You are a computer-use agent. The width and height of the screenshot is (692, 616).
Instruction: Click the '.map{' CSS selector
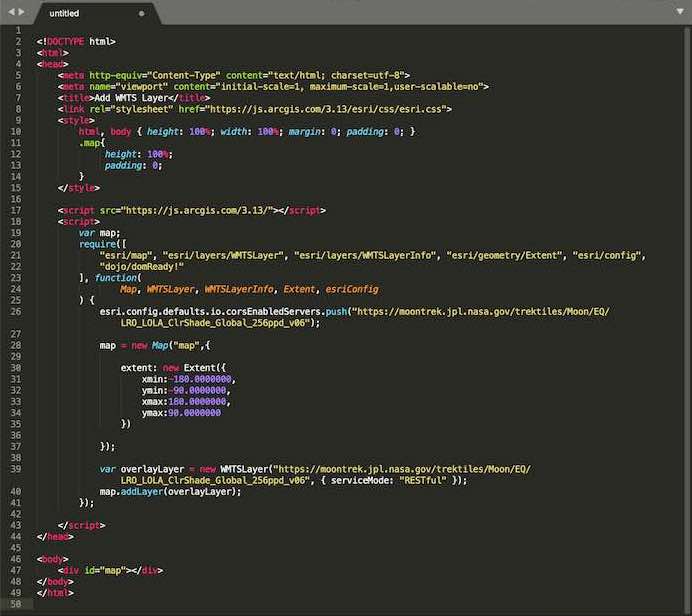click(92, 143)
